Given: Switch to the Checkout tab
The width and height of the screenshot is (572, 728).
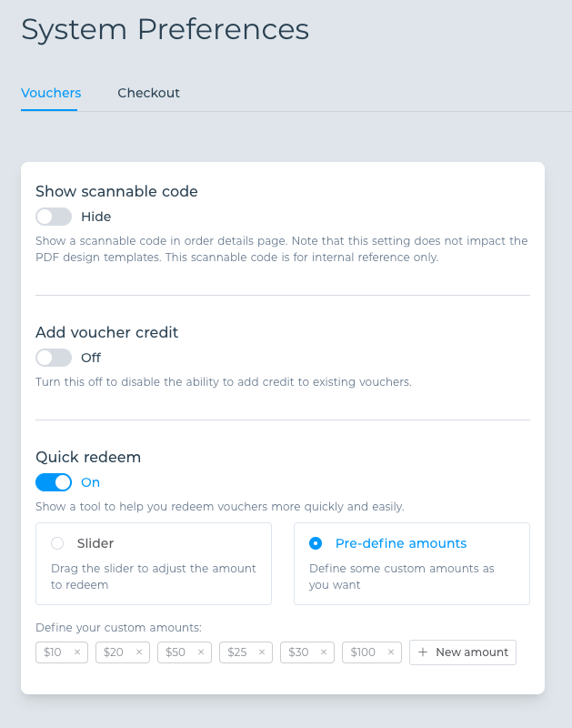Looking at the screenshot, I should (148, 93).
